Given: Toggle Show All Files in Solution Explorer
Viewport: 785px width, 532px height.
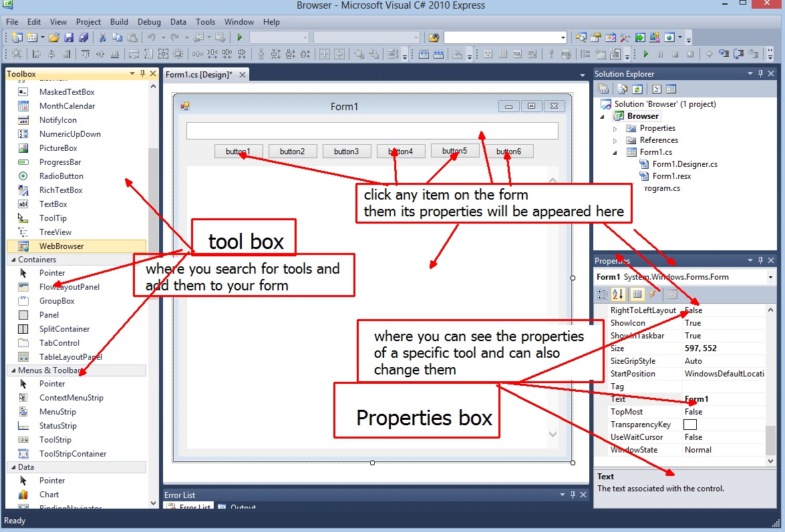Looking at the screenshot, I should tap(622, 89).
